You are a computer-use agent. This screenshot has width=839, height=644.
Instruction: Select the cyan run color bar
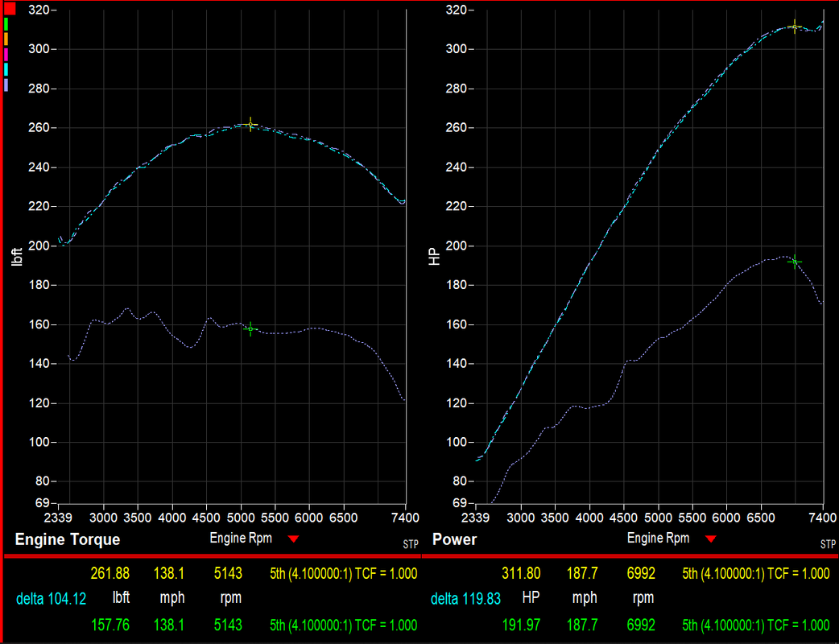6,69
